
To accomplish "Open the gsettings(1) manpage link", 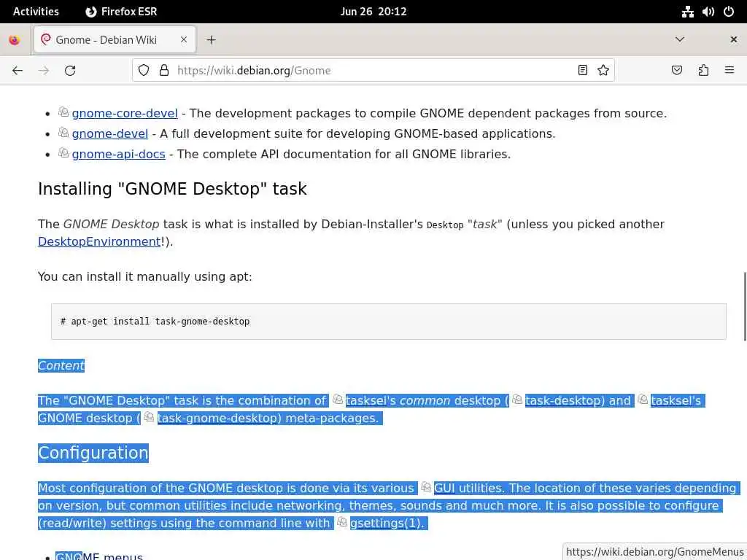I will (x=385, y=524).
